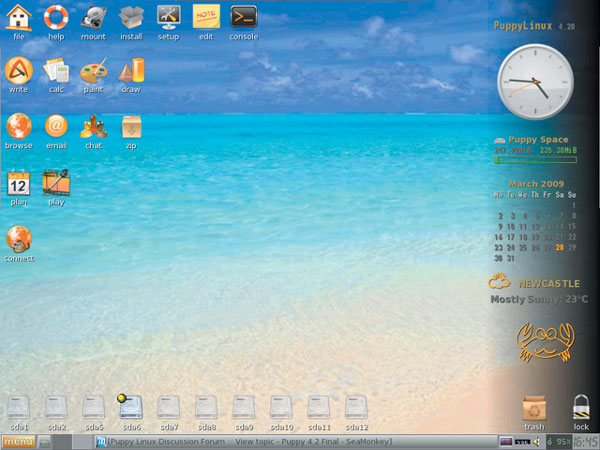This screenshot has height=450, width=600.
Task: Open the file manager icon
Action: pyautogui.click(x=19, y=18)
